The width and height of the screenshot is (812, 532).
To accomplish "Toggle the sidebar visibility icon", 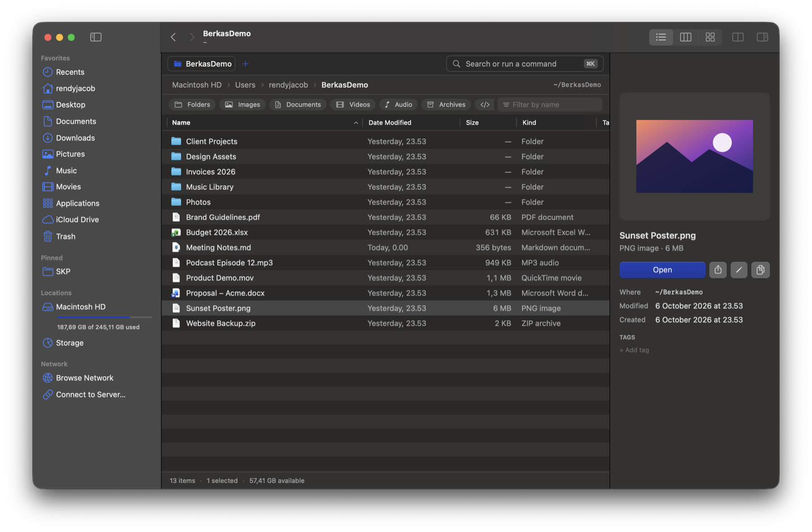I will click(x=96, y=37).
